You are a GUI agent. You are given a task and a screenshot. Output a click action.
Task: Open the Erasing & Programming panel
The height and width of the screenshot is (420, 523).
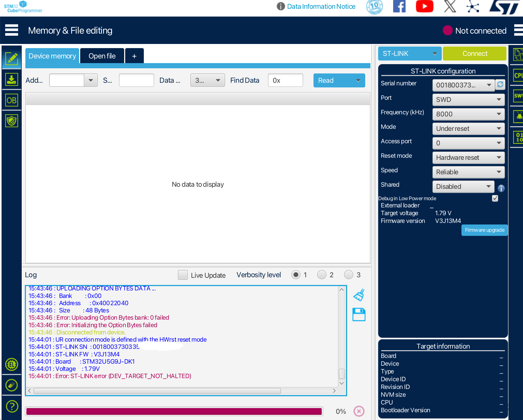[x=12, y=79]
